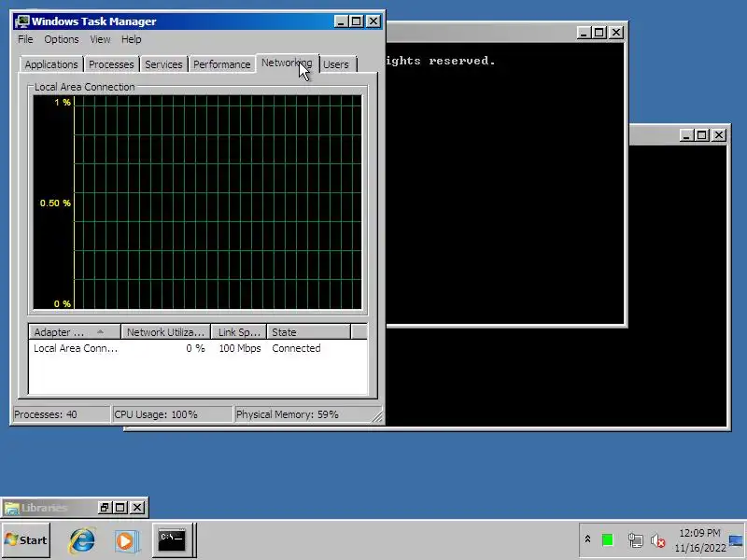Close the minimized Libraries window
This screenshot has width=747, height=560.
point(137,508)
